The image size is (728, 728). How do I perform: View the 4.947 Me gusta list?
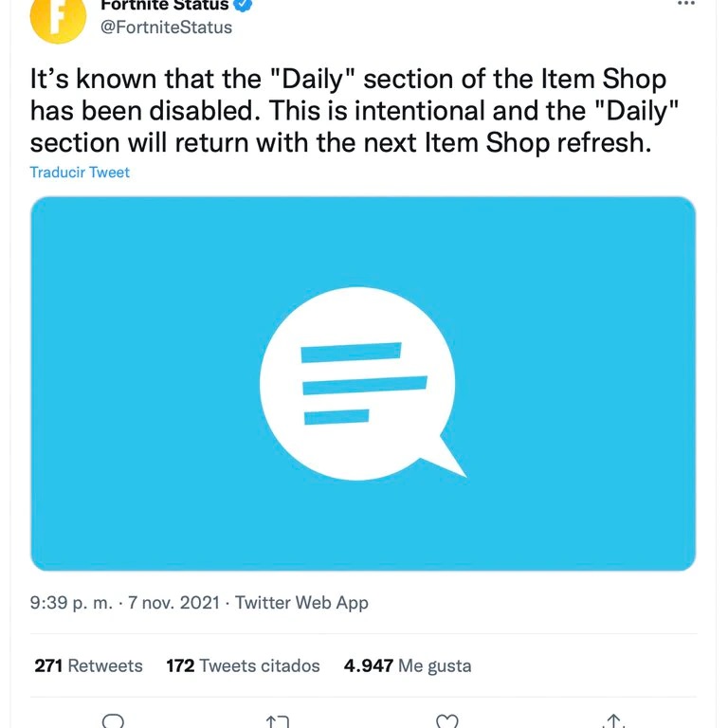point(408,665)
